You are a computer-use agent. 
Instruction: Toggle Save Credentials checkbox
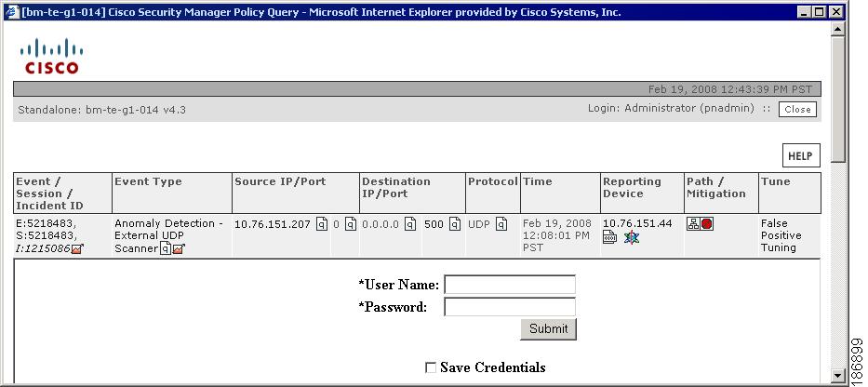tap(431, 367)
